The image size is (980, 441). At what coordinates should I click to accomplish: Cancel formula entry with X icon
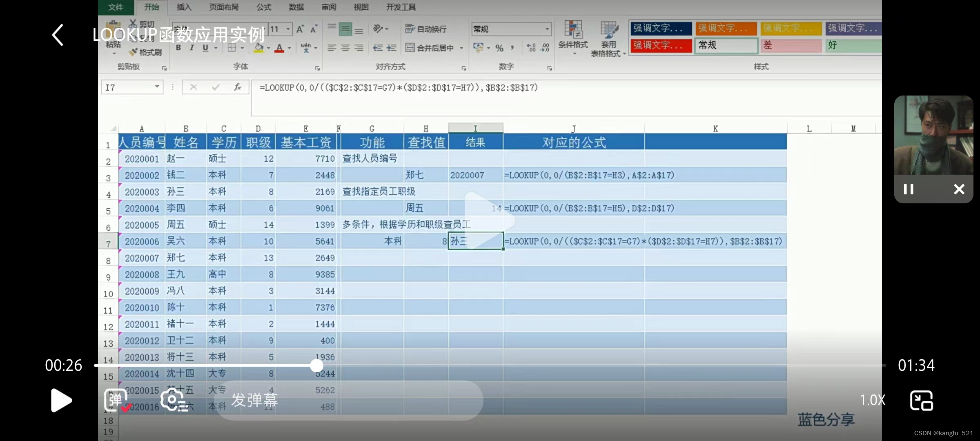pos(194,87)
